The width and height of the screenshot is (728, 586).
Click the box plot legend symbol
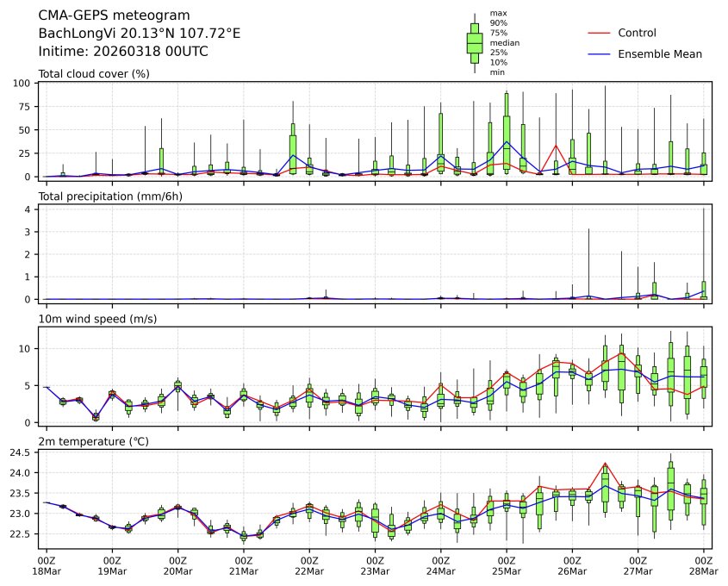click(x=474, y=43)
